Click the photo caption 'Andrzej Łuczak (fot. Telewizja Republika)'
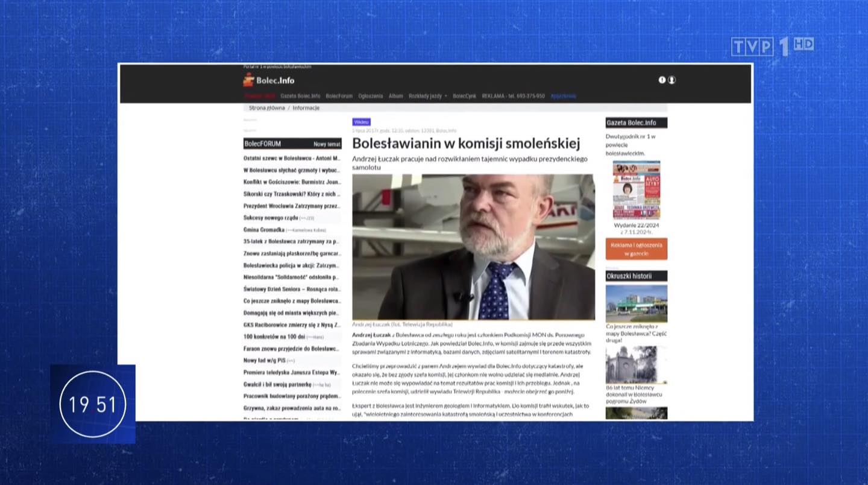This screenshot has height=485, width=868. [x=402, y=325]
